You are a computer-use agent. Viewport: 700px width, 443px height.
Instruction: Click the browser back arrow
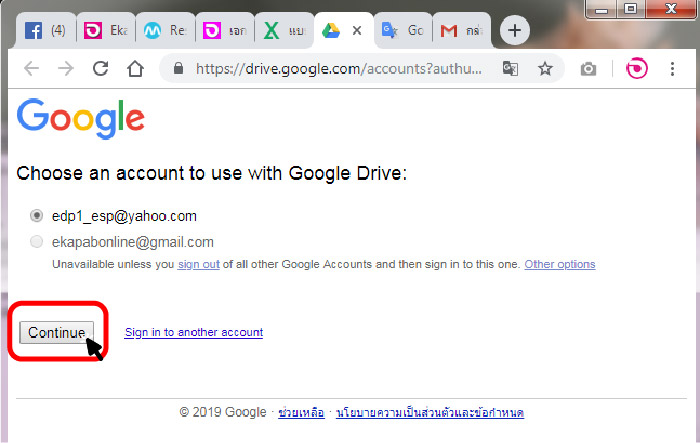click(31, 69)
